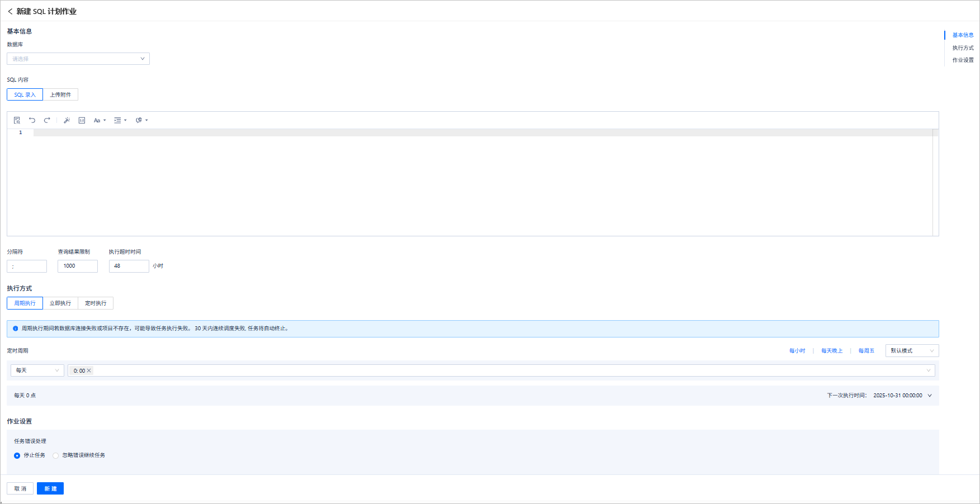The height and width of the screenshot is (504, 980).
Task: Switch to the 上传附件 tab
Action: click(60, 95)
